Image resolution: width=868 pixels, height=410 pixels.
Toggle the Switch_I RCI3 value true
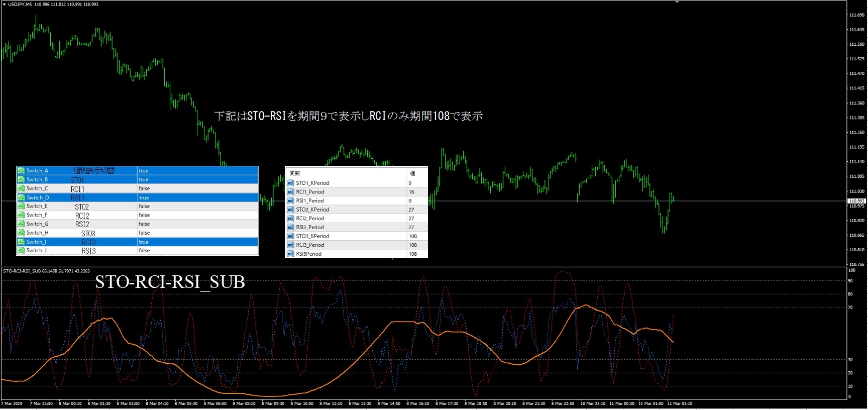pos(144,242)
